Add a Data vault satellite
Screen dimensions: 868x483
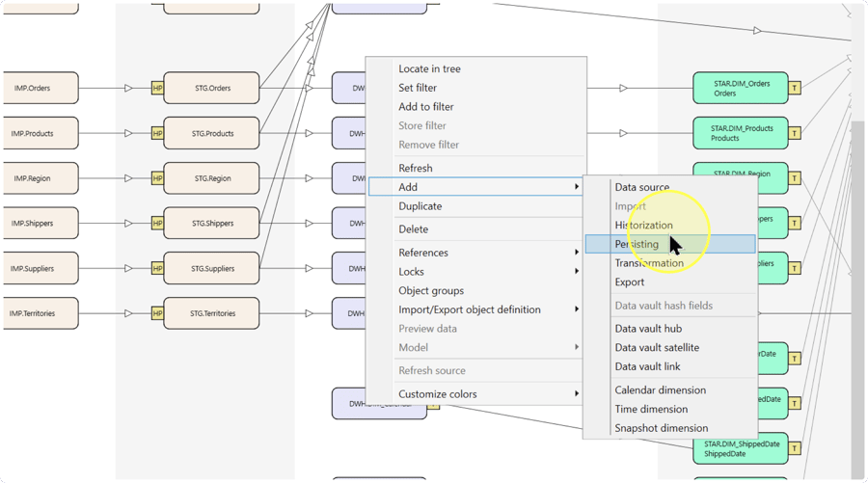670,347
